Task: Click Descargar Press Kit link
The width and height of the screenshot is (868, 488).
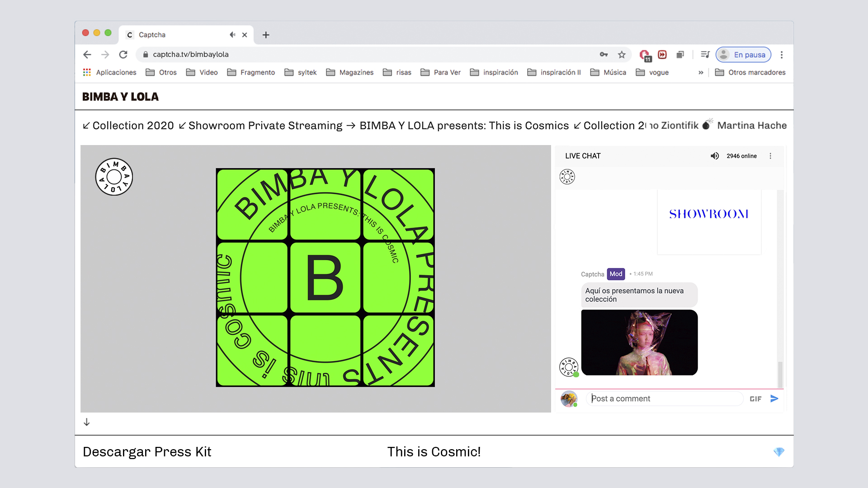Action: click(x=147, y=452)
